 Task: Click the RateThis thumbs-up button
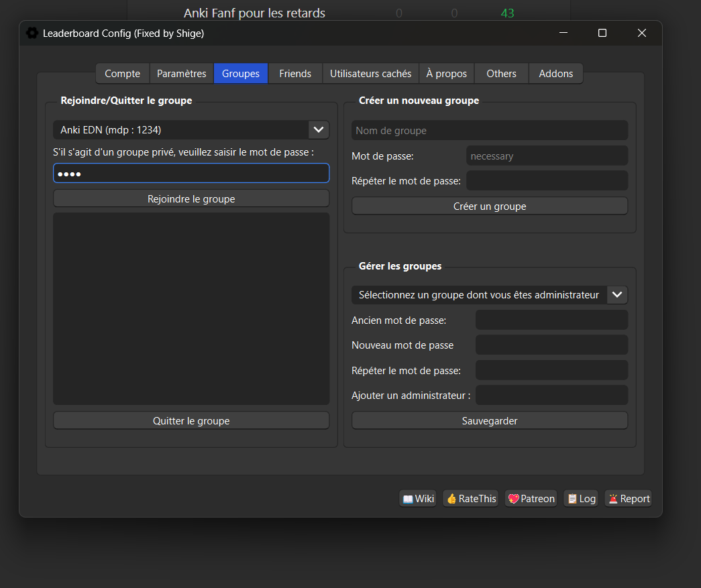470,498
